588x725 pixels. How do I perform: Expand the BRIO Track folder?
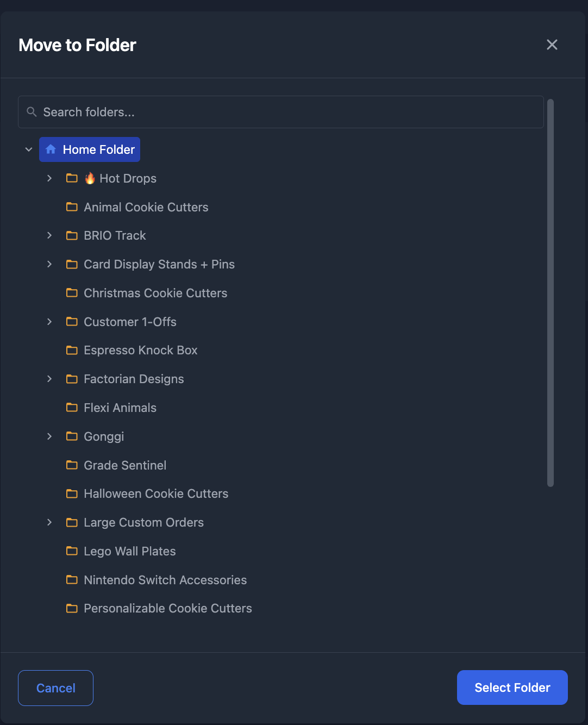pyautogui.click(x=49, y=235)
